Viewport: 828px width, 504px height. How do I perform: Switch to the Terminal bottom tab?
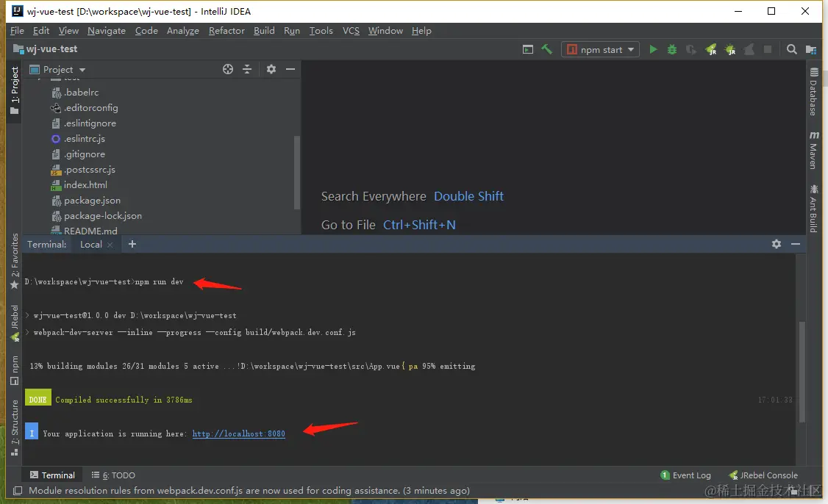coord(52,475)
